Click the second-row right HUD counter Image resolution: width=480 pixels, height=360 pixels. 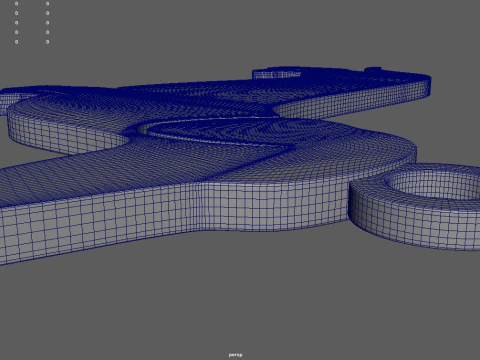(x=47, y=13)
